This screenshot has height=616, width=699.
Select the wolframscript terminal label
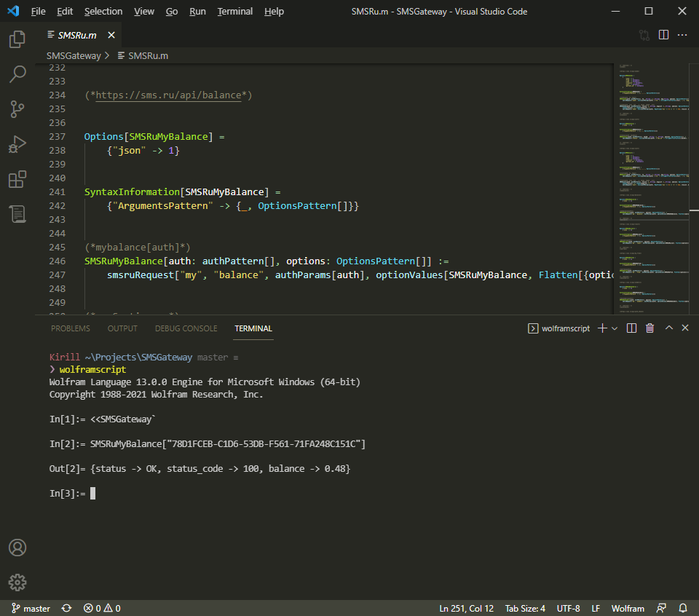coord(559,328)
